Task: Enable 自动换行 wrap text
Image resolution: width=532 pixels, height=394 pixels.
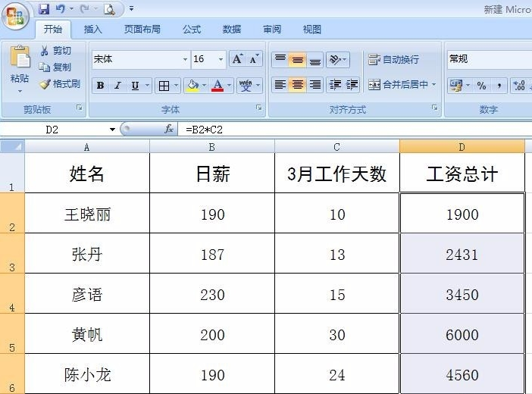Action: 393,59
